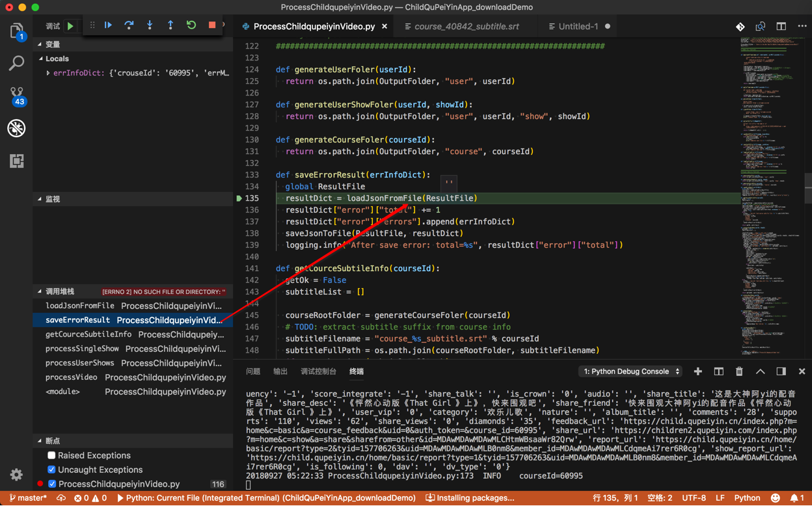This screenshot has height=506, width=812.
Task: Select loadJsonFromFile call stack frame
Action: point(133,306)
